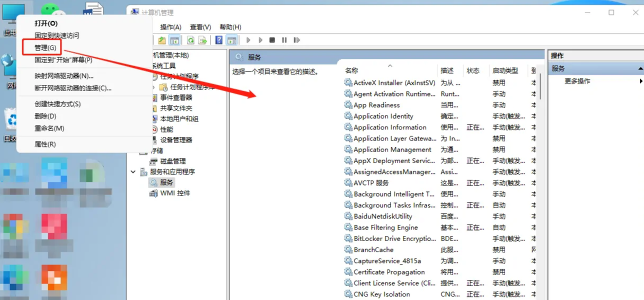Click the sort arrow above 名称 column

coord(390,66)
